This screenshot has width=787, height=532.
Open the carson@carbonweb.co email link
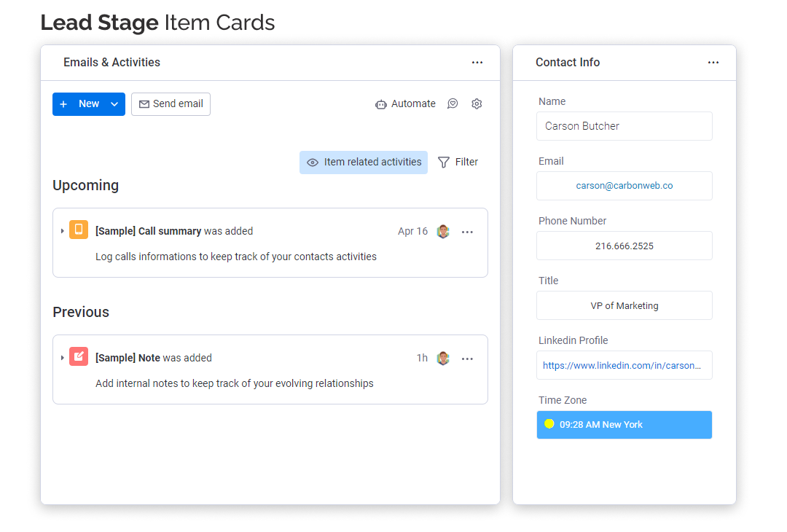(624, 186)
